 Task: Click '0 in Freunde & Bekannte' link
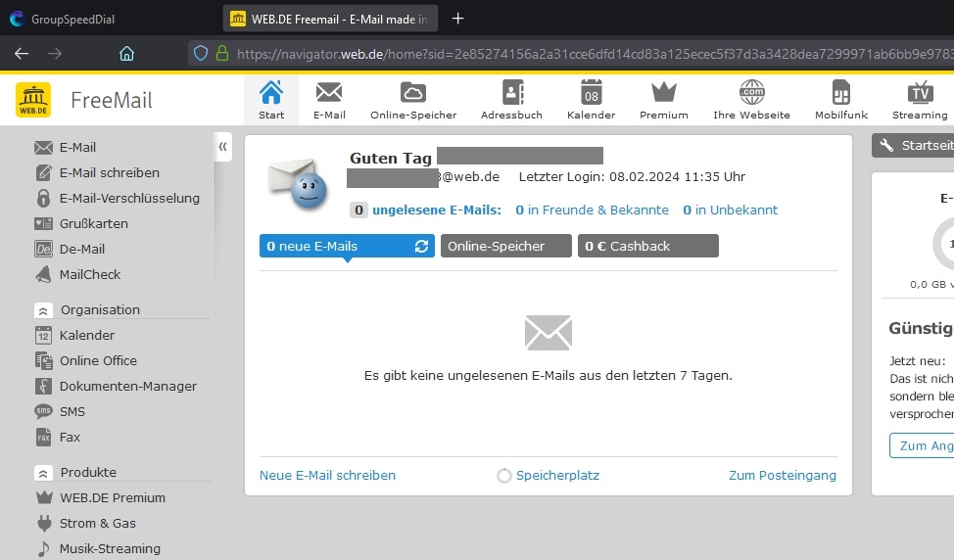tap(592, 210)
